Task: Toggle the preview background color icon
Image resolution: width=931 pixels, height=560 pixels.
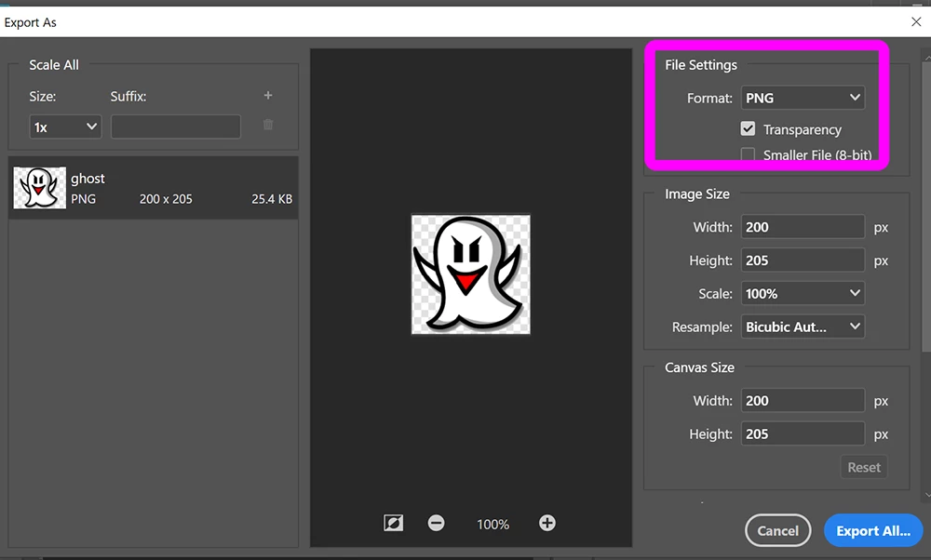Action: point(393,523)
